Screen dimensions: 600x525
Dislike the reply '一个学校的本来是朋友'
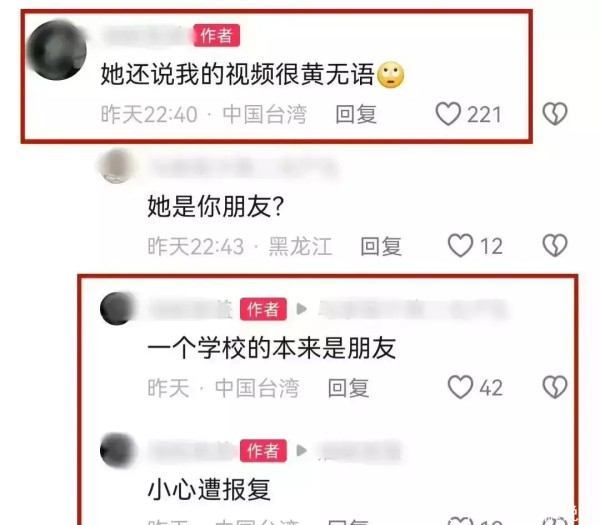pyautogui.click(x=555, y=387)
